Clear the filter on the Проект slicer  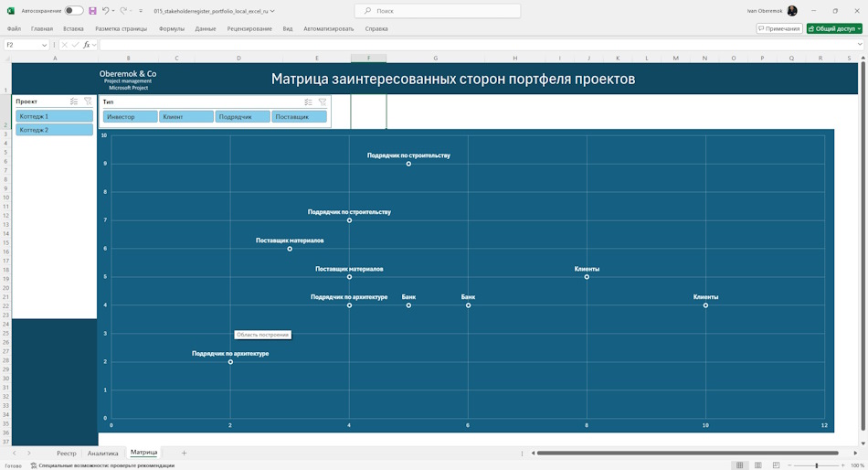88,101
